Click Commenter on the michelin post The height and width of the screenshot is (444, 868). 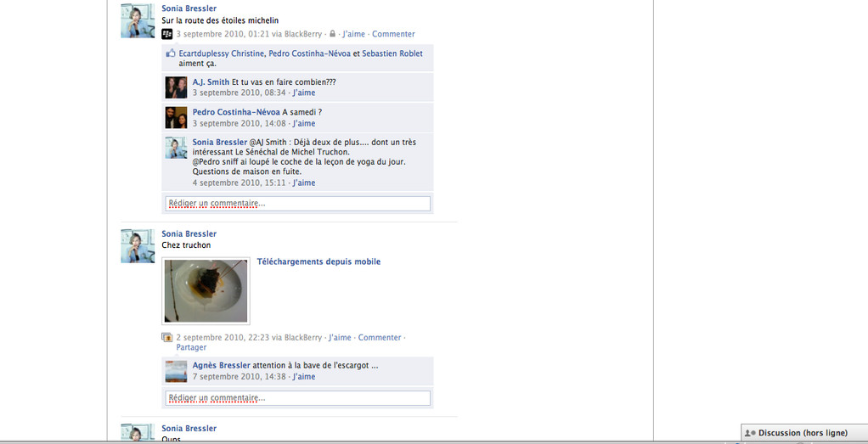[393, 34]
